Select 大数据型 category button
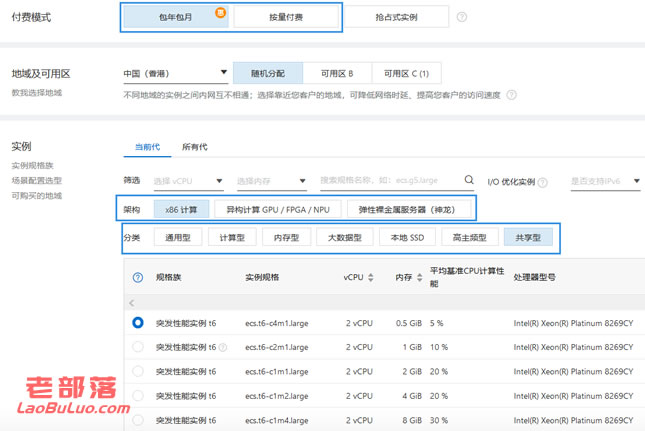This screenshot has height=431, width=645. 345,237
